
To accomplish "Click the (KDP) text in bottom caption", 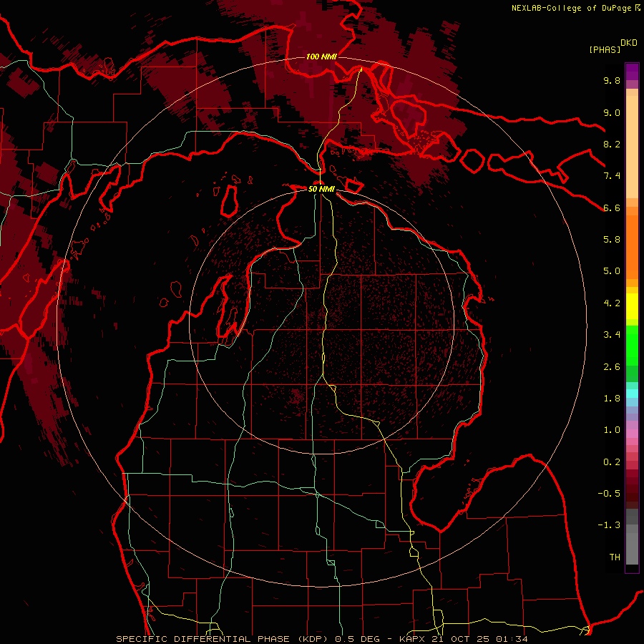I will click(x=313, y=639).
